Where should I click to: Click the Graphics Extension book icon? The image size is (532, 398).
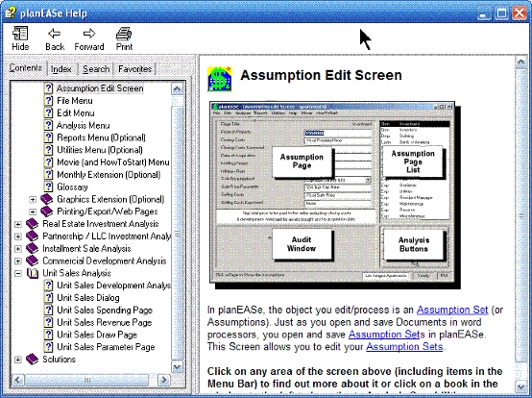tap(46, 199)
